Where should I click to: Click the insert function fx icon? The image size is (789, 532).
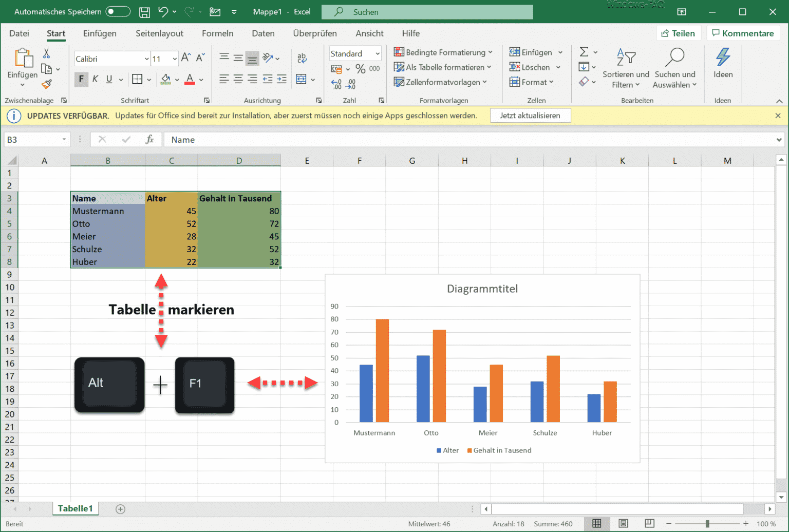[149, 139]
